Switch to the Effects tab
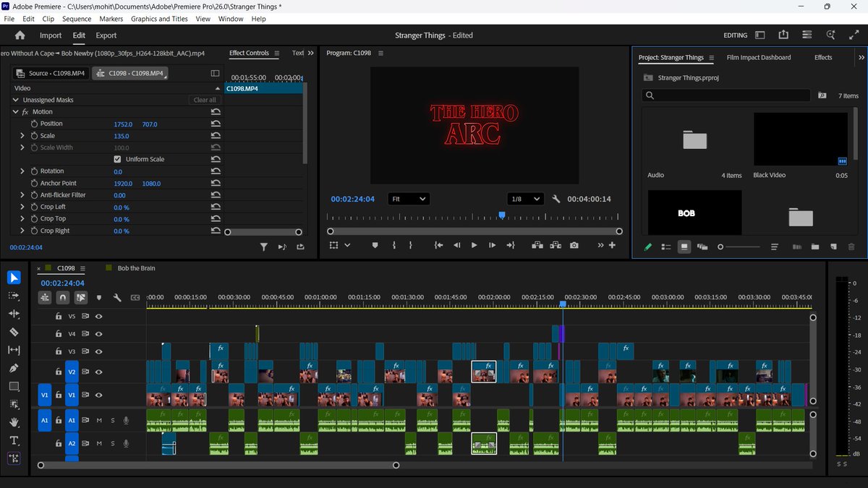868x488 pixels. point(823,57)
